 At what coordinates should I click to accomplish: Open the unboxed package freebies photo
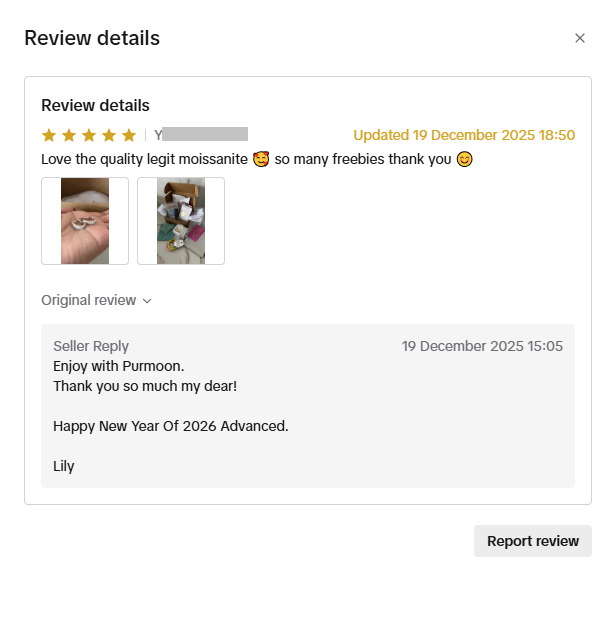pyautogui.click(x=181, y=221)
